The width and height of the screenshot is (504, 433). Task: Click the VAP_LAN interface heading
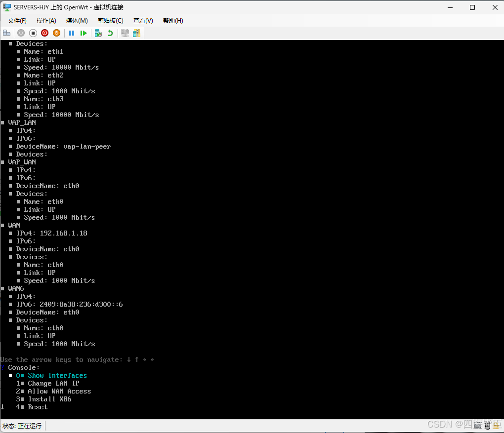click(22, 123)
